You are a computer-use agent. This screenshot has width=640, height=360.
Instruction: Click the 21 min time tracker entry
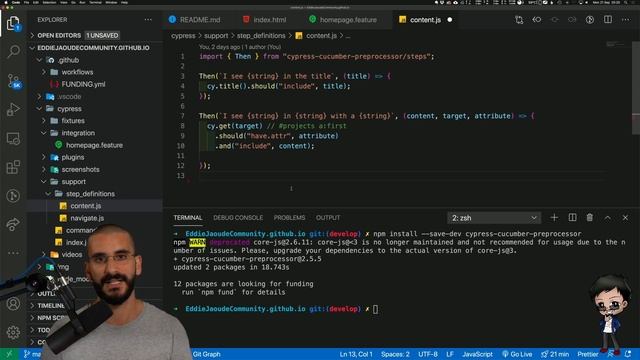(555, 354)
